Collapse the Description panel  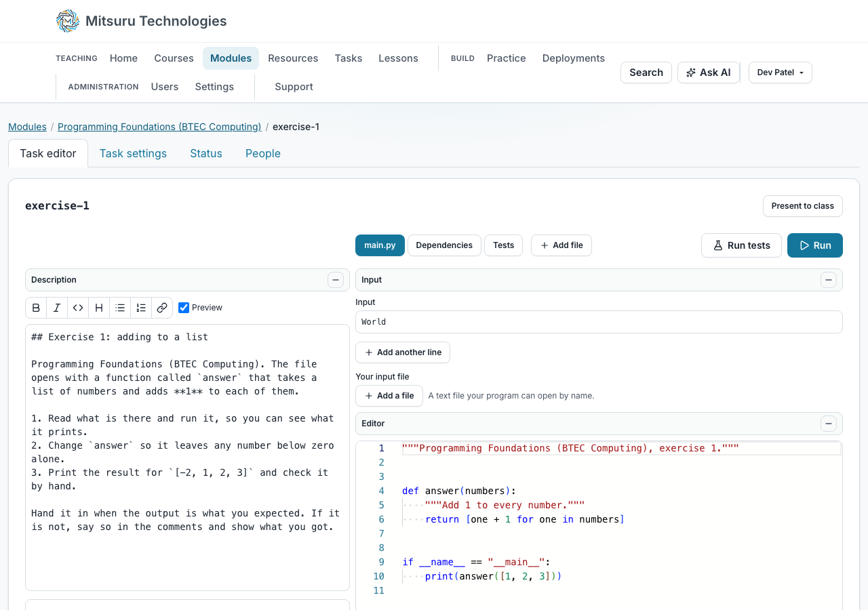336,280
